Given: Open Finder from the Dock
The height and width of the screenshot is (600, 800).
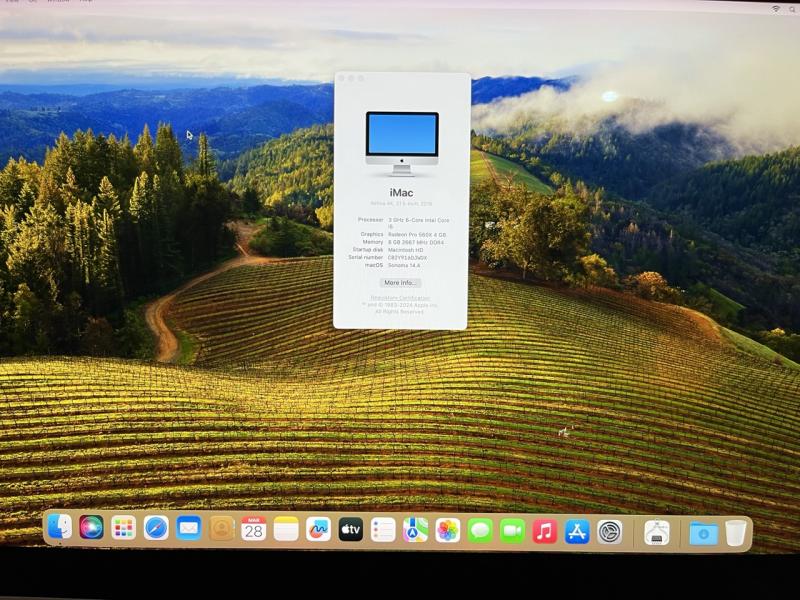Looking at the screenshot, I should click(60, 526).
